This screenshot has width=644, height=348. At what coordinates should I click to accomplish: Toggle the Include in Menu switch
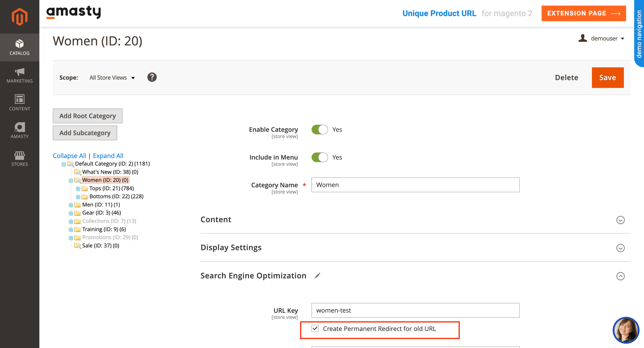pos(319,157)
